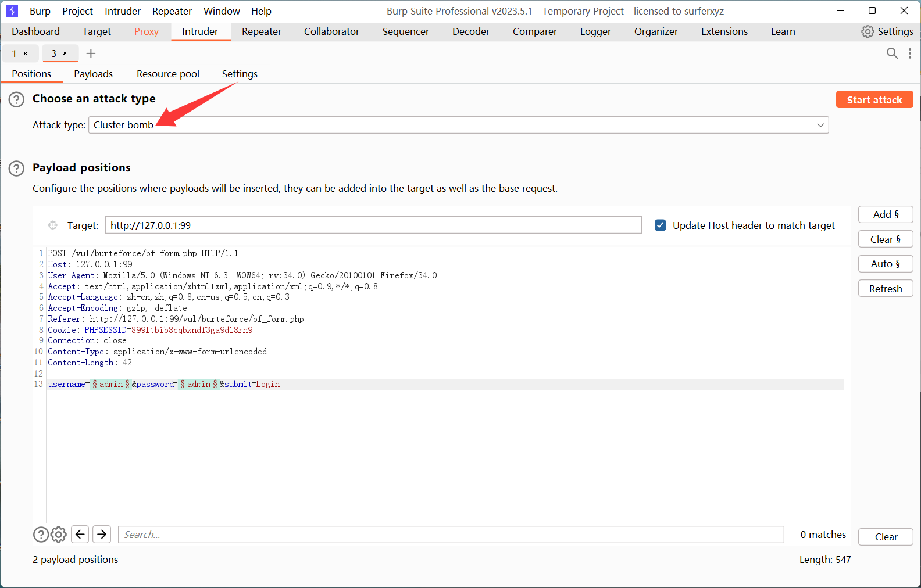921x588 pixels.
Task: Click the POST request line
Action: [143, 253]
